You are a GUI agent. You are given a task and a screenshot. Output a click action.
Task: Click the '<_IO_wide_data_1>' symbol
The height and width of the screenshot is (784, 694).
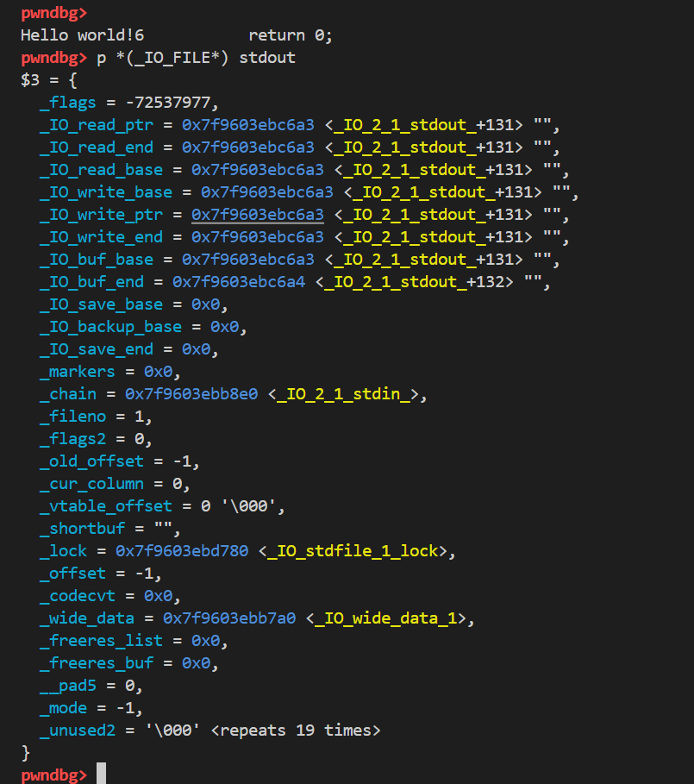point(385,618)
